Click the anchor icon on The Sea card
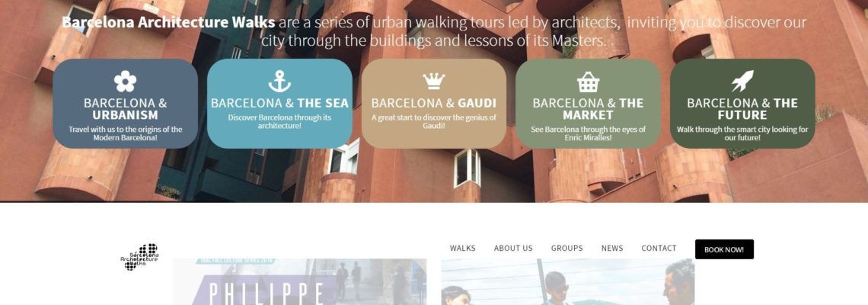Screen dimensions: 868x305 tap(279, 82)
